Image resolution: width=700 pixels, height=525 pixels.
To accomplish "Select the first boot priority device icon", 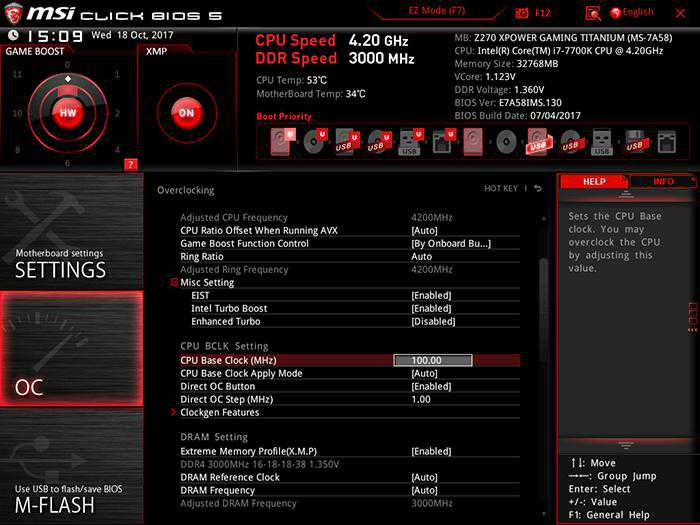I will (x=279, y=143).
